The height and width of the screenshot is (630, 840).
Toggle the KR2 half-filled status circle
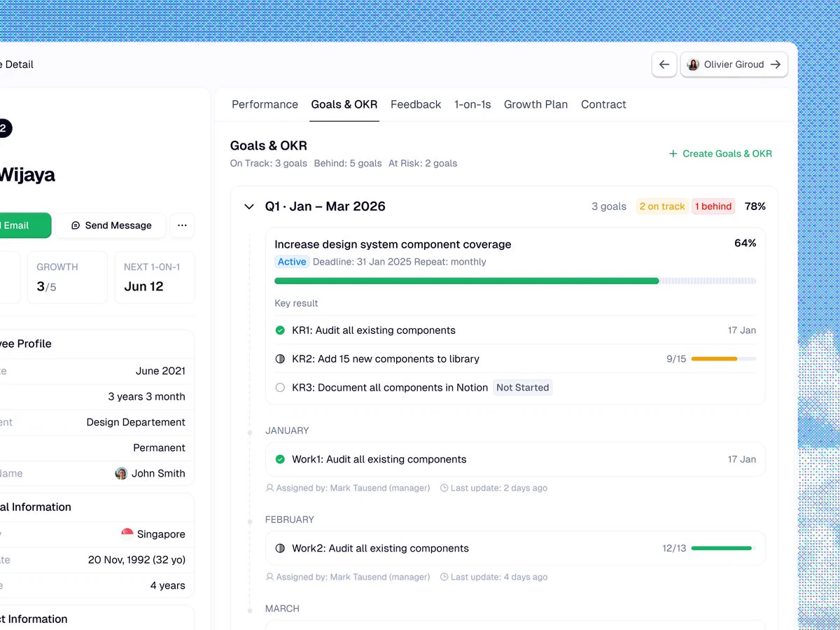(x=280, y=359)
